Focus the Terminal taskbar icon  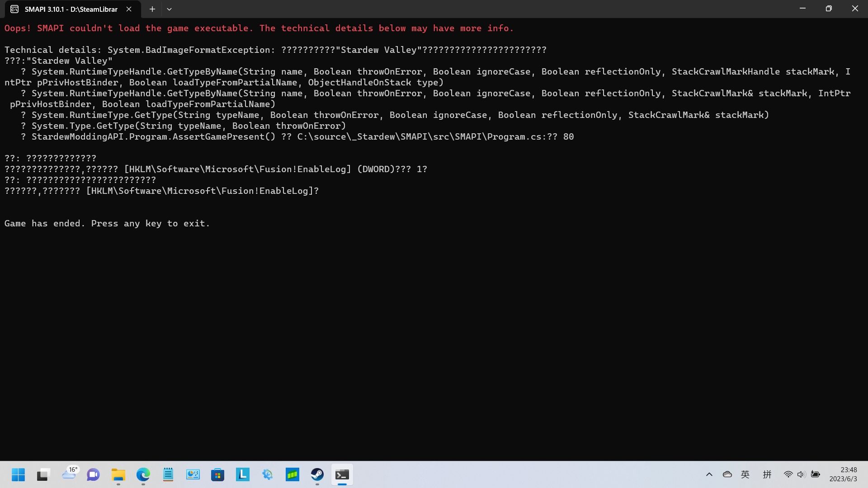coord(342,474)
